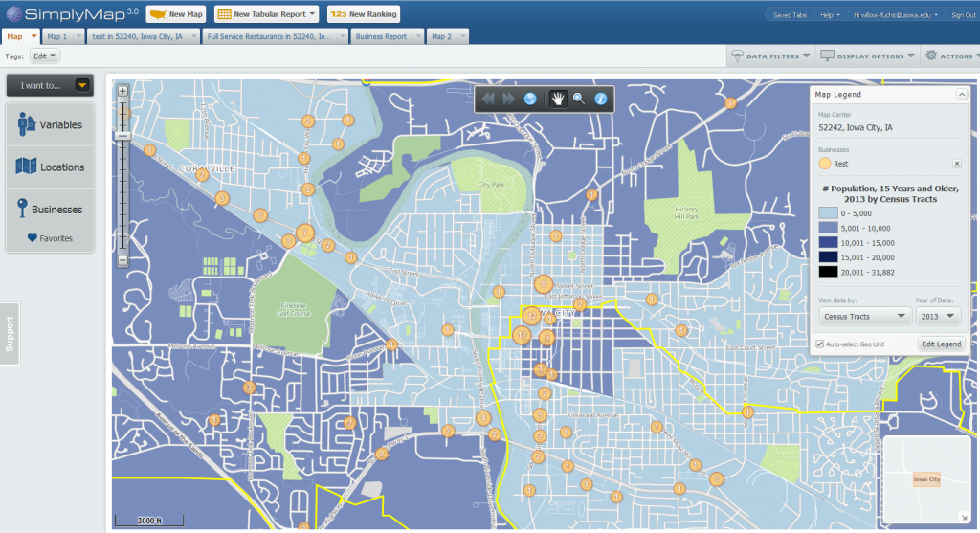Open the dropdown arrow on the Map tab
Screen dimensions: 980x533
coord(33,36)
